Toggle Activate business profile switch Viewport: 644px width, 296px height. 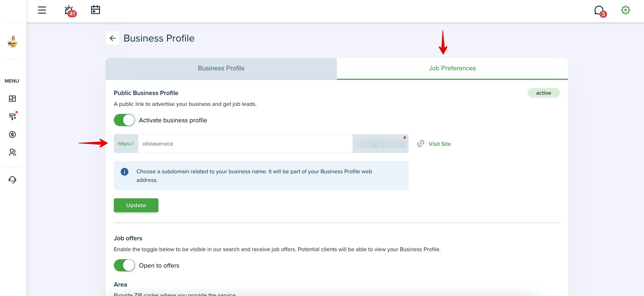tap(124, 120)
